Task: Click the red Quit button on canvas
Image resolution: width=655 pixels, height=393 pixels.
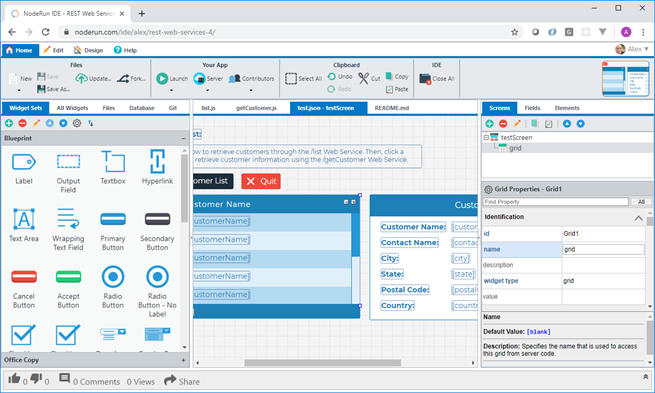Action: 261,181
